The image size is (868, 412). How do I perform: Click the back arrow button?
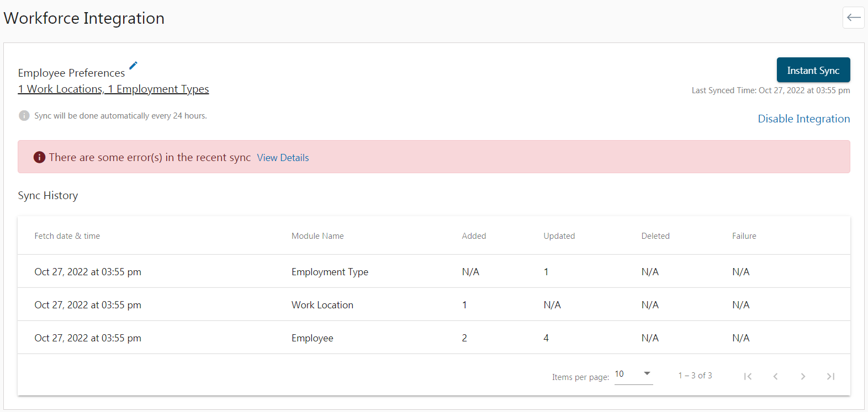(x=853, y=18)
